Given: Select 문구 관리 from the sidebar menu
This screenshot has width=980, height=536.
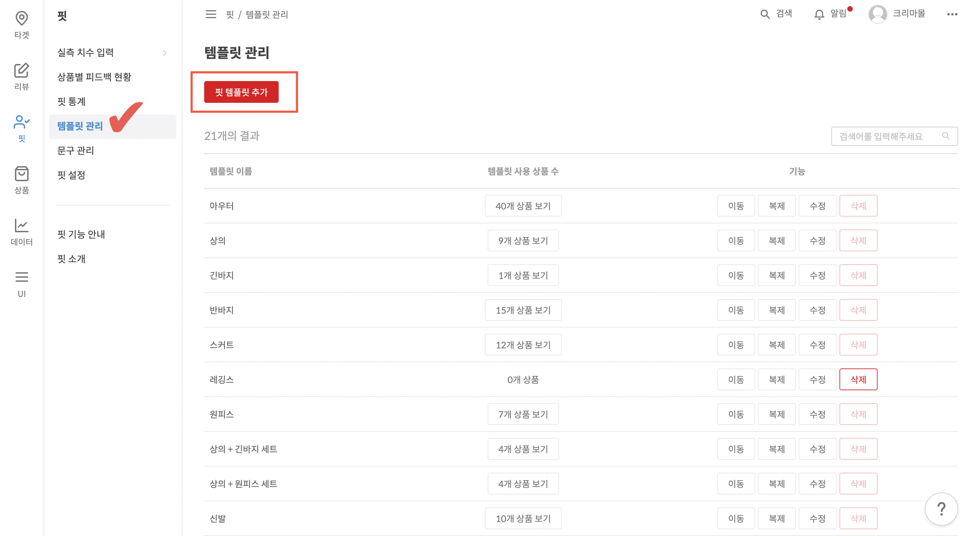Looking at the screenshot, I should pos(75,151).
